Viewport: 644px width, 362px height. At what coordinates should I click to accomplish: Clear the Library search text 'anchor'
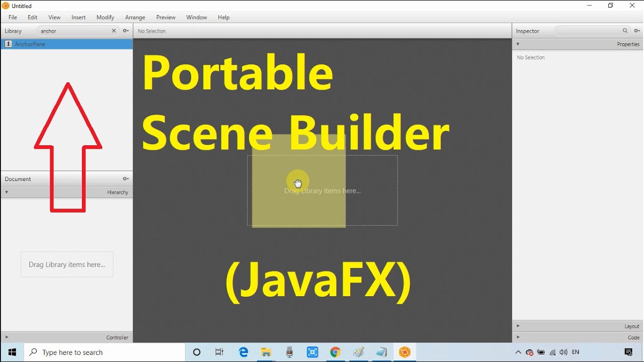114,31
